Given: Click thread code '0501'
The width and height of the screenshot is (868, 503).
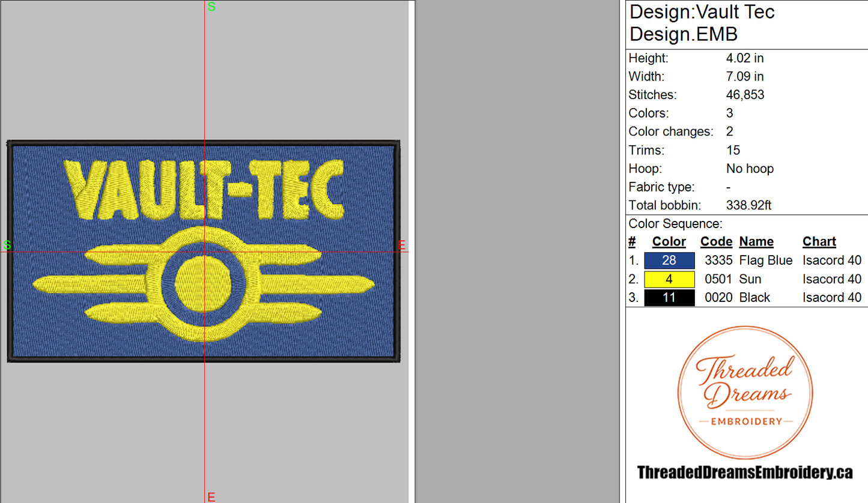Looking at the screenshot, I should 718,279.
